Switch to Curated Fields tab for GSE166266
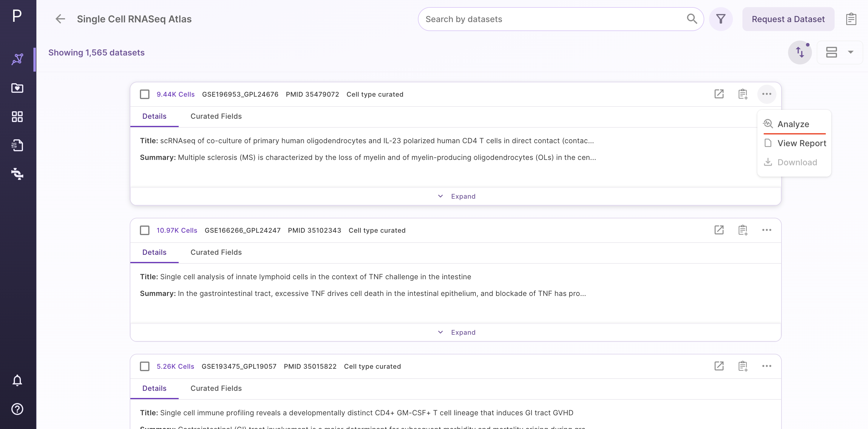The image size is (868, 429). click(216, 252)
